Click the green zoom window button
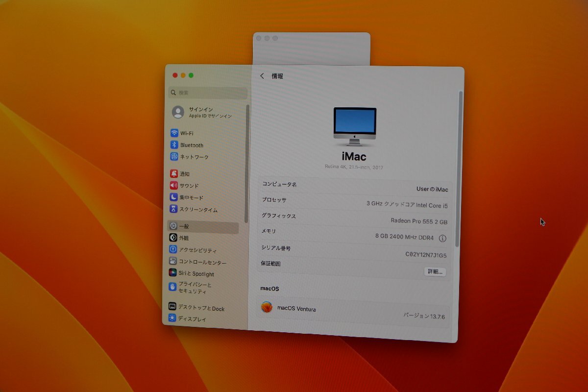588x392 pixels. click(x=191, y=75)
